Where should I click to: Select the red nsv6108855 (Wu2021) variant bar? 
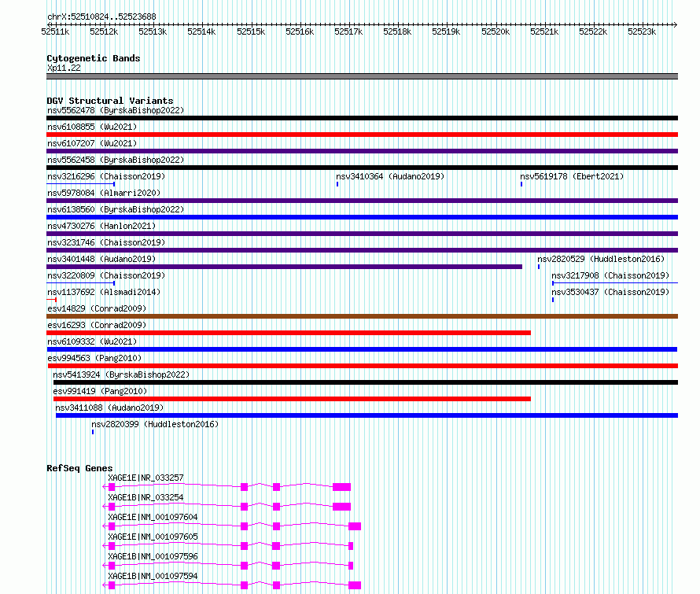[362, 135]
